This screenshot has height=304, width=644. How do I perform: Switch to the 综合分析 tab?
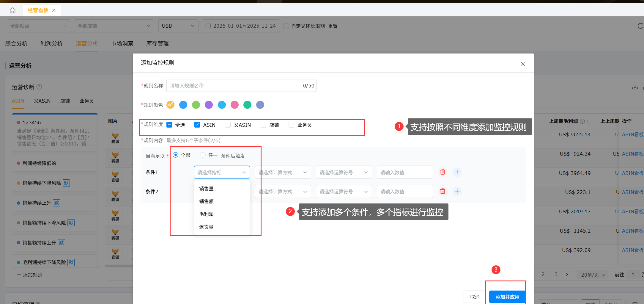(16, 43)
